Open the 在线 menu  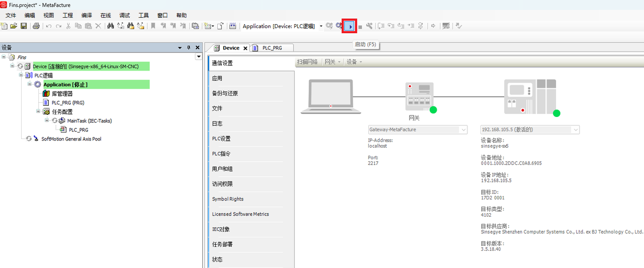point(106,16)
